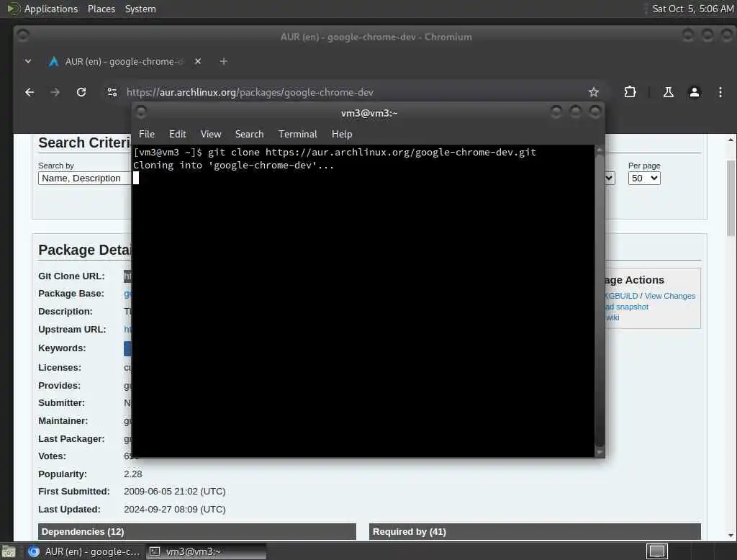Switch to vm3@vm3 terminal taskbar entry
Viewport: 737px width, 560px height.
[x=207, y=551]
